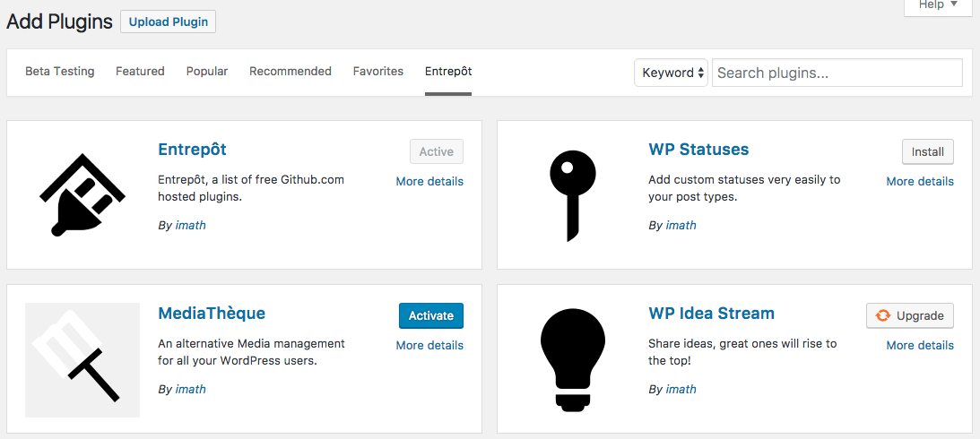
Task: Switch to the Favorites tab
Action: 378,71
